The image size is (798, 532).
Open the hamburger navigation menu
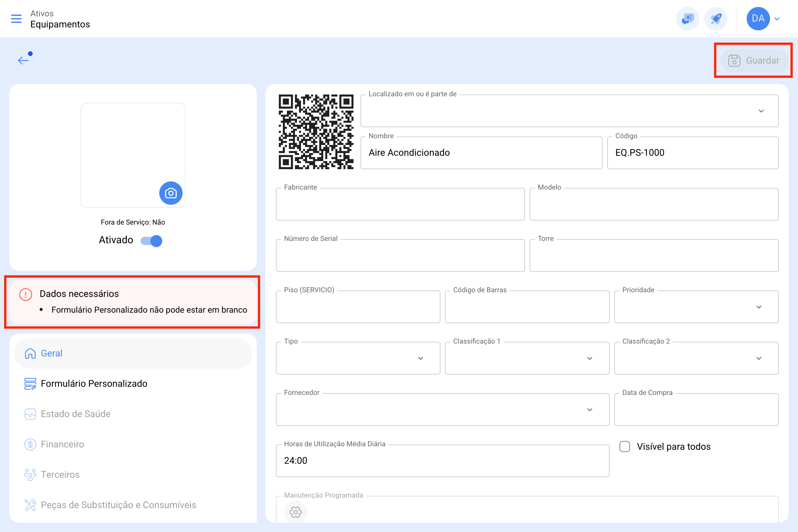pyautogui.click(x=16, y=19)
